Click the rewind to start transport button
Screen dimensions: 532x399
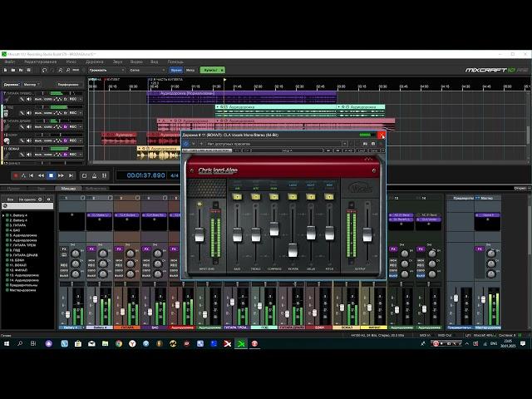(x=32, y=175)
